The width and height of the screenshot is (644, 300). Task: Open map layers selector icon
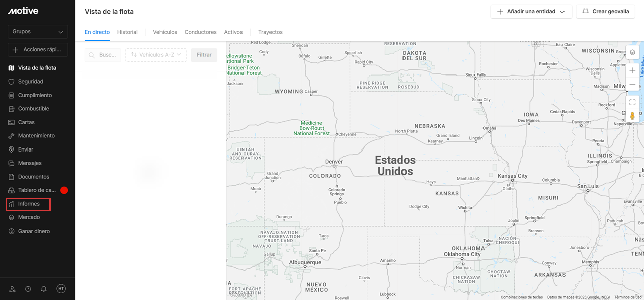point(632,52)
